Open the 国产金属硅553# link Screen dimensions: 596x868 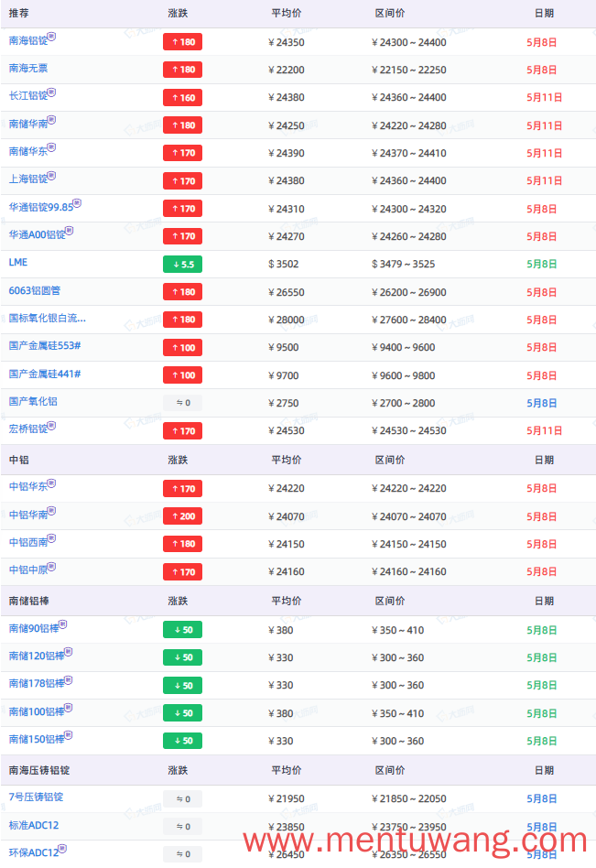[x=45, y=346]
